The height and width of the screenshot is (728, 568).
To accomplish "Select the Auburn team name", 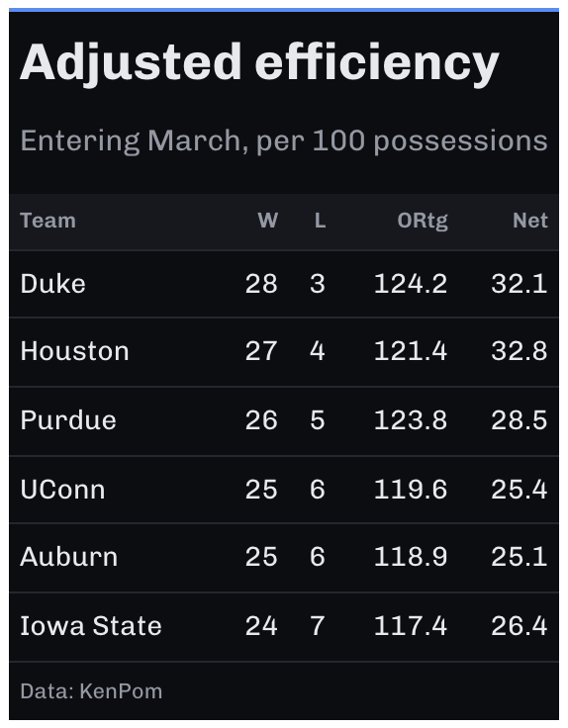I will [68, 556].
